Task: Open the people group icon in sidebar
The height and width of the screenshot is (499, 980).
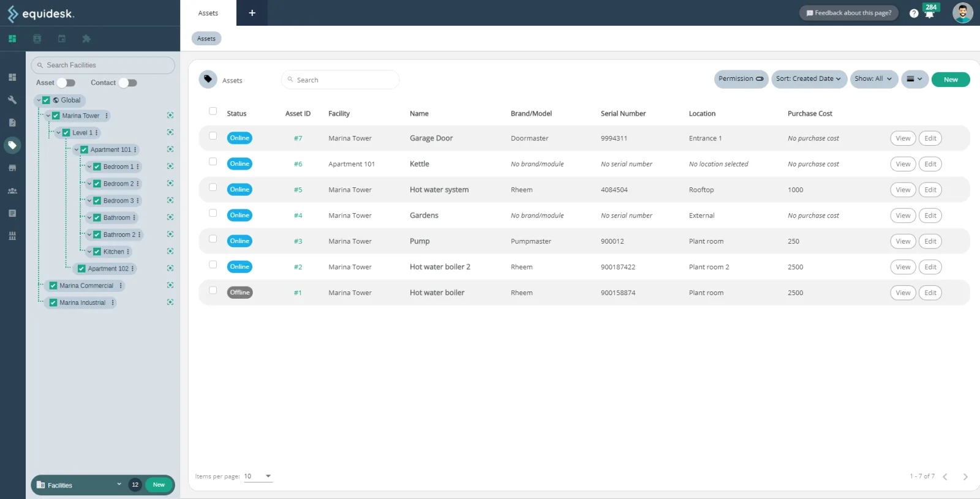Action: click(12, 190)
